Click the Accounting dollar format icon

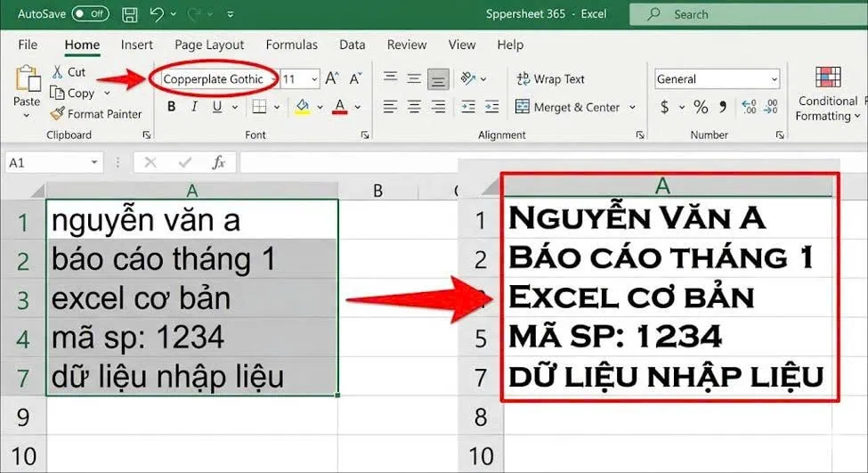(x=665, y=107)
